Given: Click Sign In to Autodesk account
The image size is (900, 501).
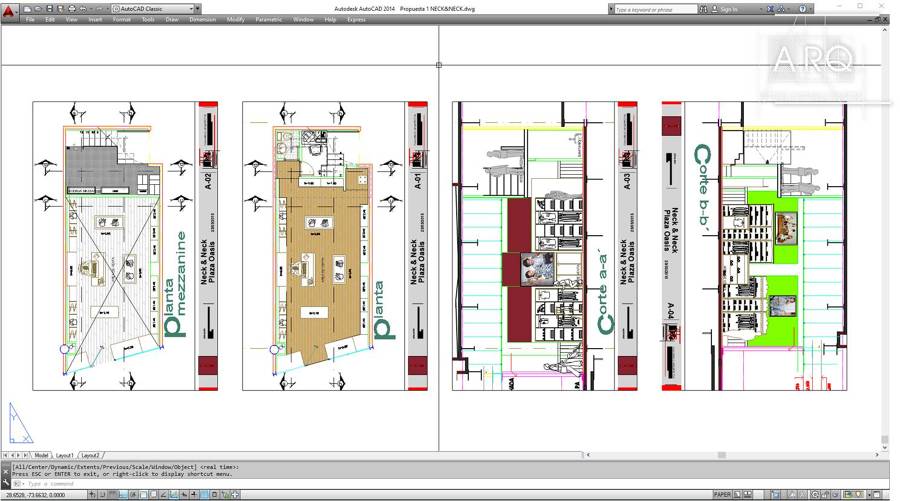Looking at the screenshot, I should click(x=726, y=9).
